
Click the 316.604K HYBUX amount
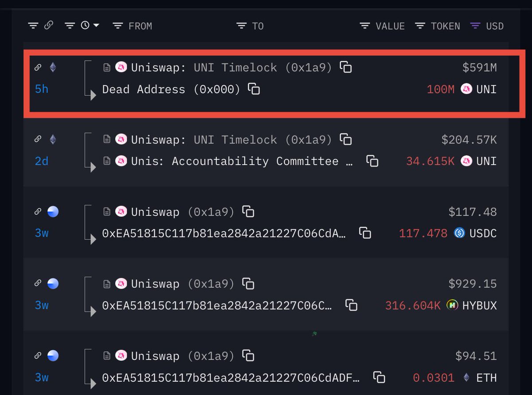(413, 305)
